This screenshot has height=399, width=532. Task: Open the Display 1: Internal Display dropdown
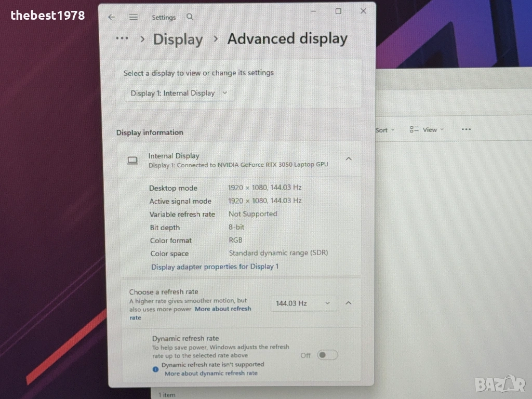point(179,93)
